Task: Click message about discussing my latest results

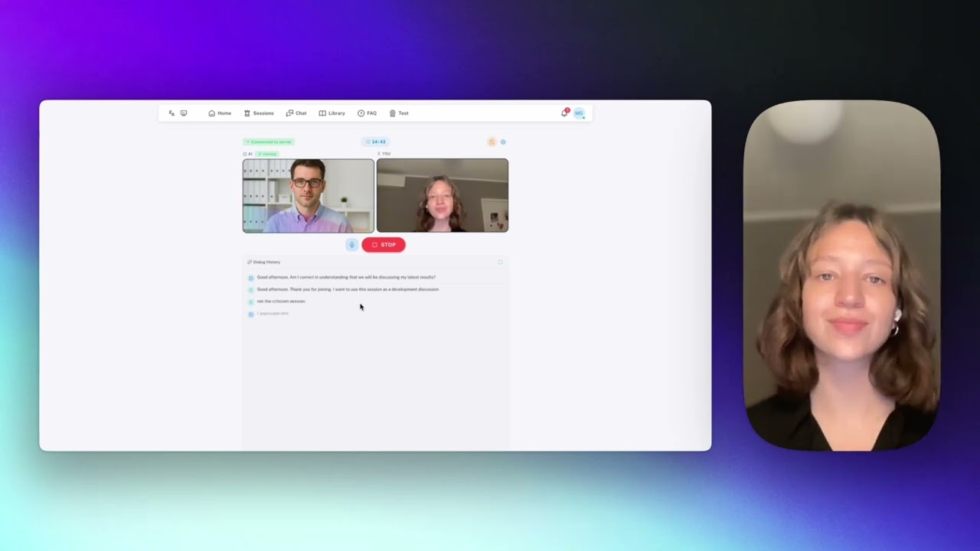Action: pyautogui.click(x=346, y=277)
